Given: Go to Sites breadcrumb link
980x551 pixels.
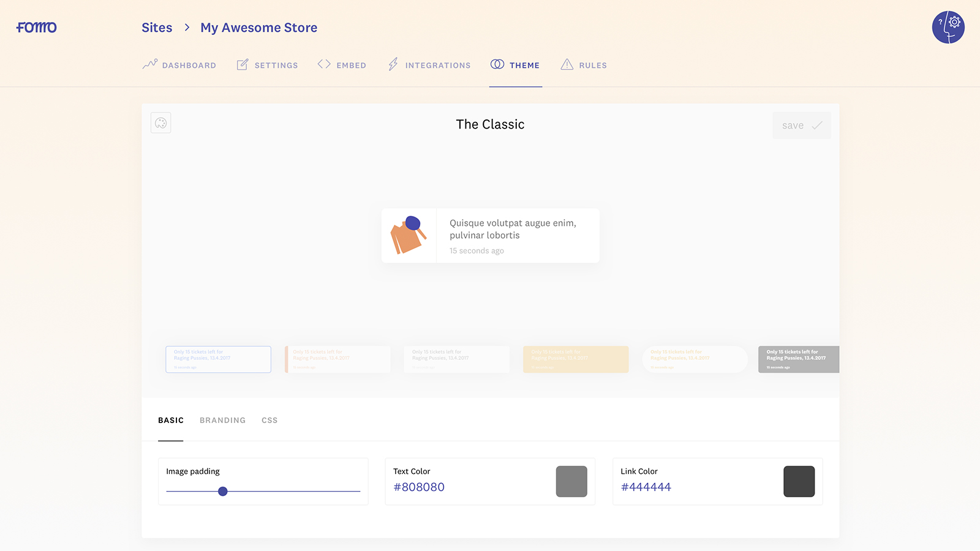Looking at the screenshot, I should pos(157,28).
